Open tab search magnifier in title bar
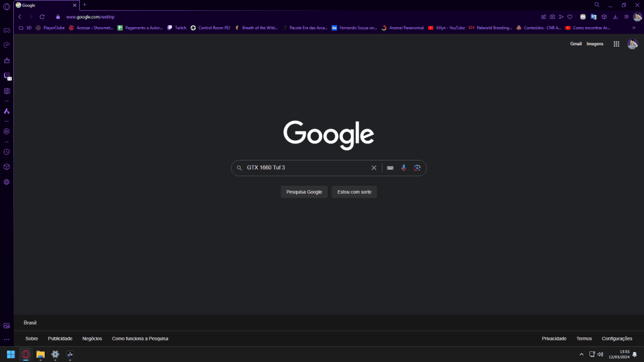The image size is (644, 362). [x=597, y=5]
